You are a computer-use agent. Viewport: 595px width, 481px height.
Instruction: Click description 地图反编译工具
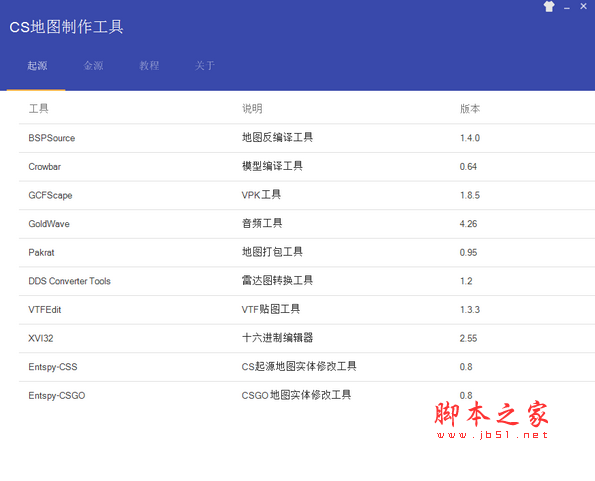[x=277, y=137]
